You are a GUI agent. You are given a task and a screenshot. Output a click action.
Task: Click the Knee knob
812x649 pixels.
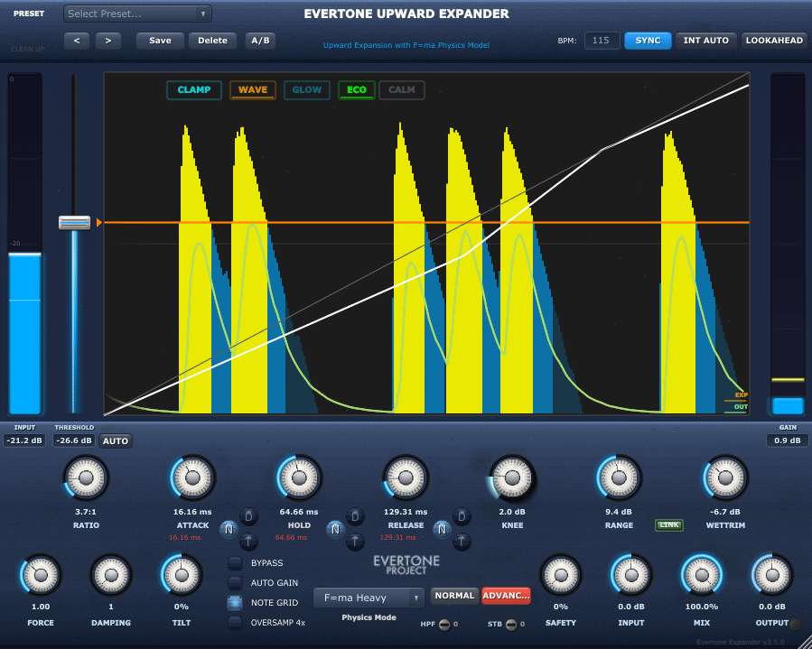(512, 477)
